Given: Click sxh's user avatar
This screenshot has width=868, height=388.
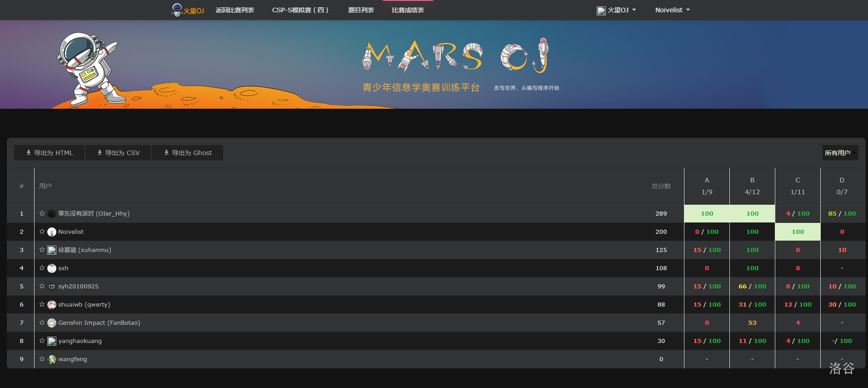Looking at the screenshot, I should point(52,268).
